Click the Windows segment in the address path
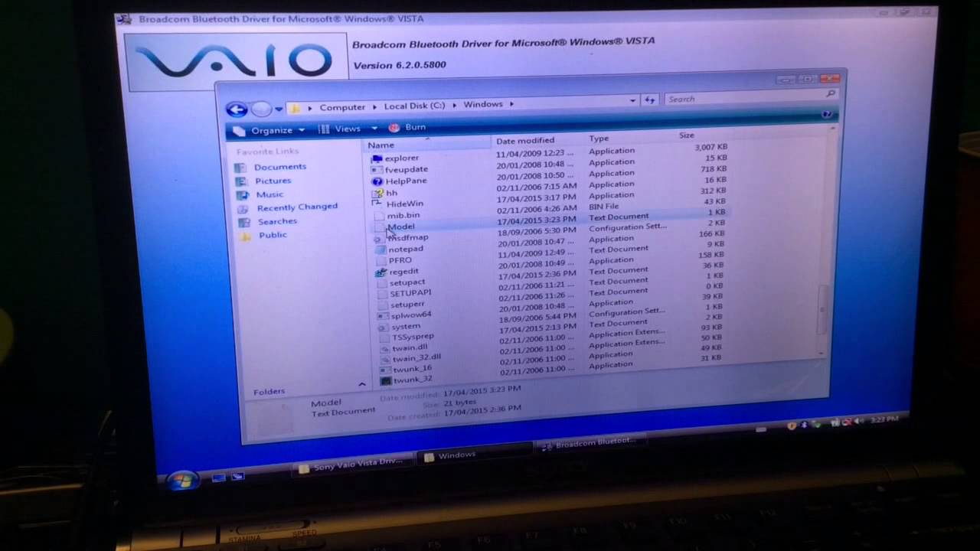 point(483,104)
